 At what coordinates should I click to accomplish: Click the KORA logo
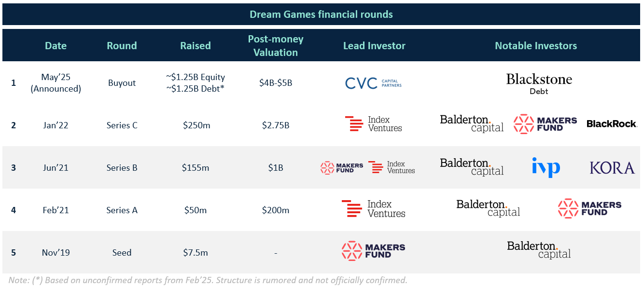(612, 168)
